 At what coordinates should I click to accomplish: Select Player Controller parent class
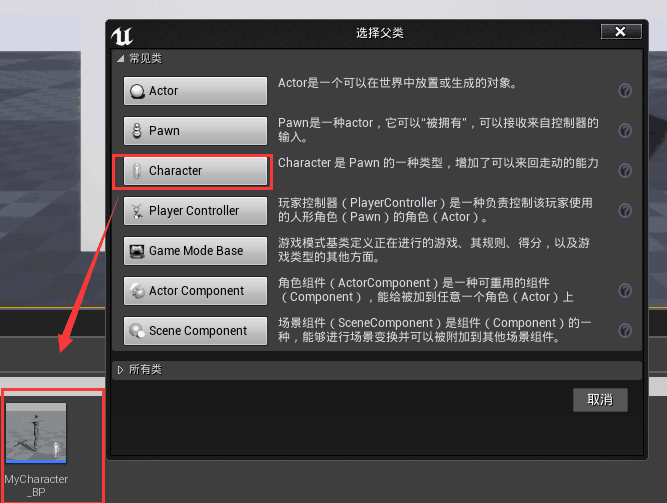[x=195, y=211]
